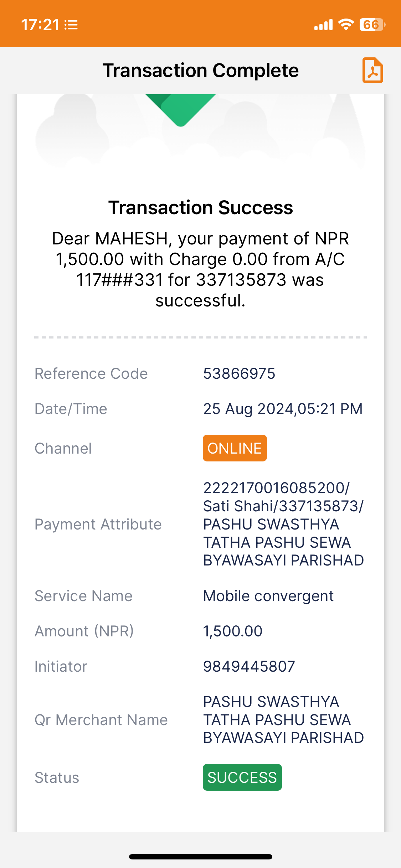Download the receipt via PDF icon

[372, 70]
